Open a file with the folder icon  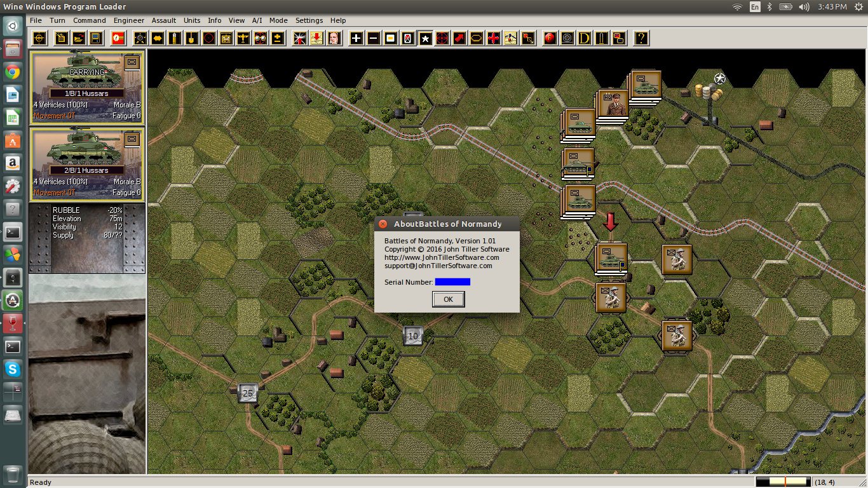click(x=79, y=38)
